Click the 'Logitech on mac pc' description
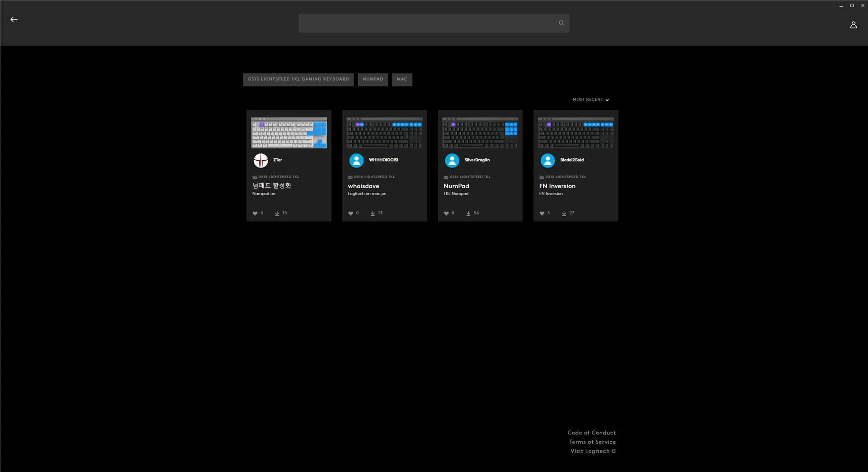Viewport: 868px width, 472px height. click(367, 194)
